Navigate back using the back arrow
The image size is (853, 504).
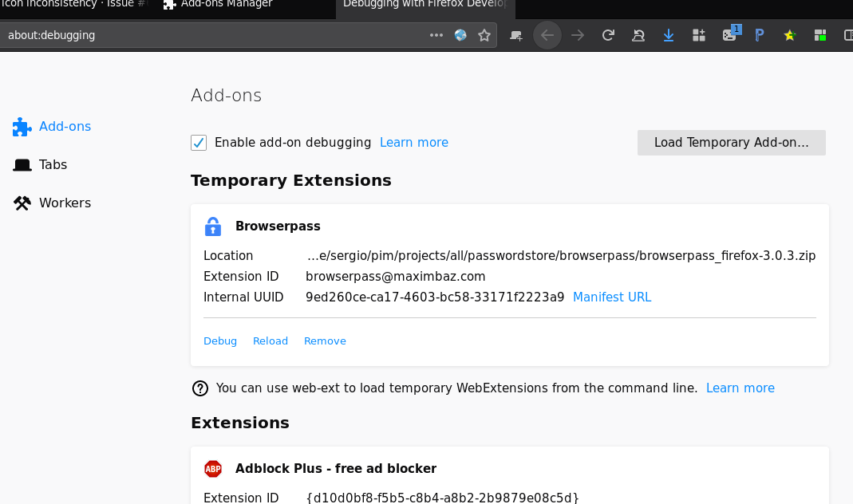coord(547,35)
